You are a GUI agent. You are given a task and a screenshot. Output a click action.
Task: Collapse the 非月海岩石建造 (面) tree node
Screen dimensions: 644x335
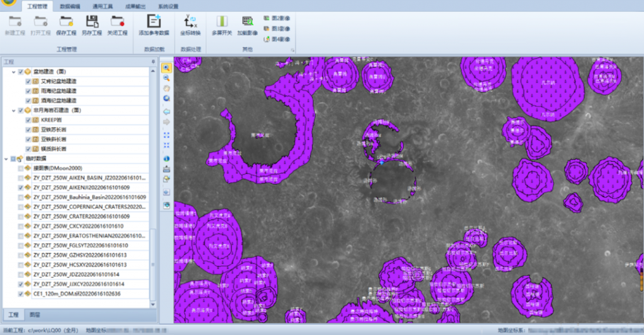click(14, 111)
